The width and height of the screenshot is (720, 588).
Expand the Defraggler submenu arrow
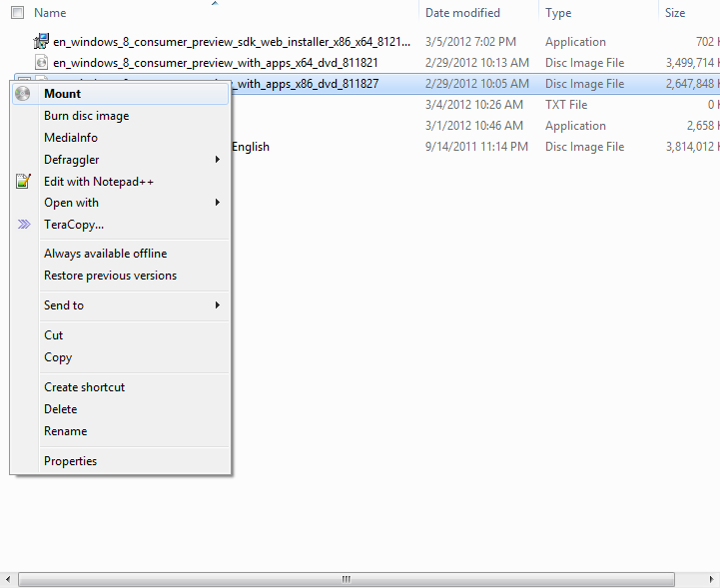tap(218, 160)
